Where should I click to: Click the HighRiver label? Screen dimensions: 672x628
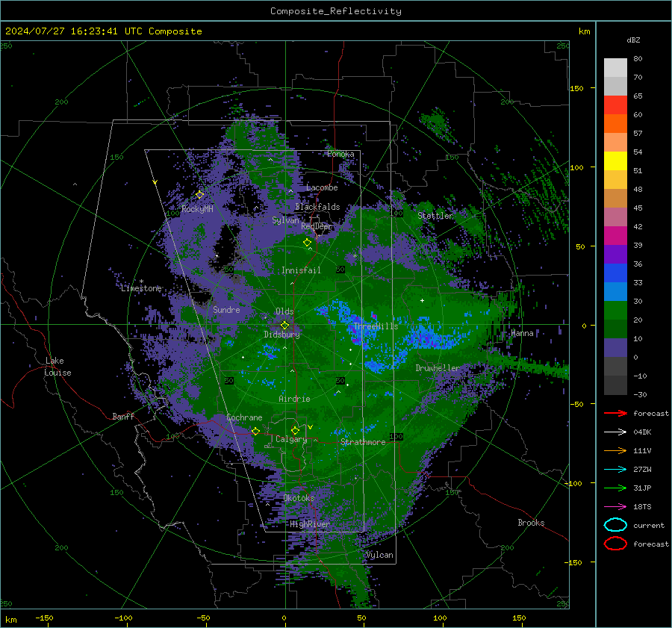(310, 524)
